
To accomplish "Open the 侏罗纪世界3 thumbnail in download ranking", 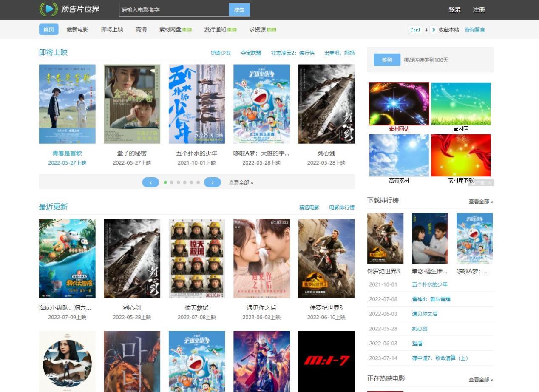I will 385,238.
